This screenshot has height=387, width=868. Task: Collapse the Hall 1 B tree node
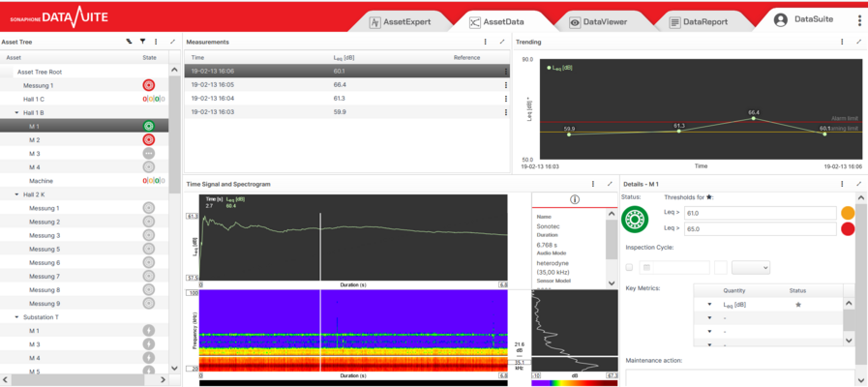[16, 112]
